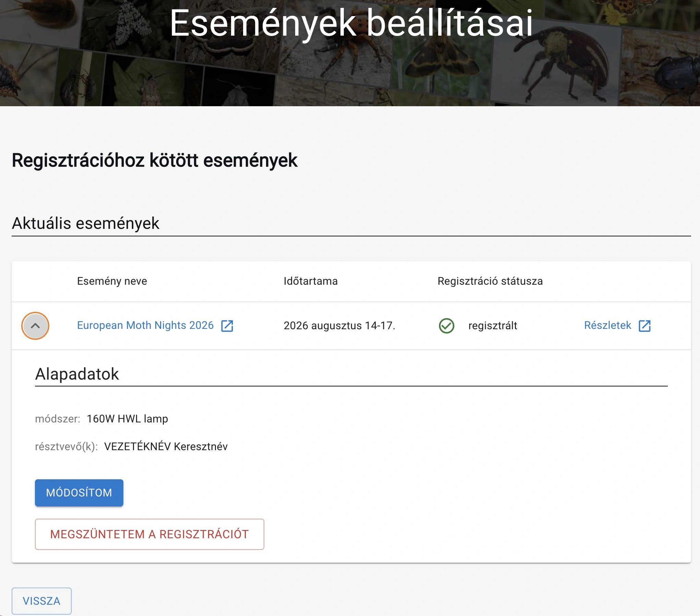Click the green registered checkmark icon

447,325
